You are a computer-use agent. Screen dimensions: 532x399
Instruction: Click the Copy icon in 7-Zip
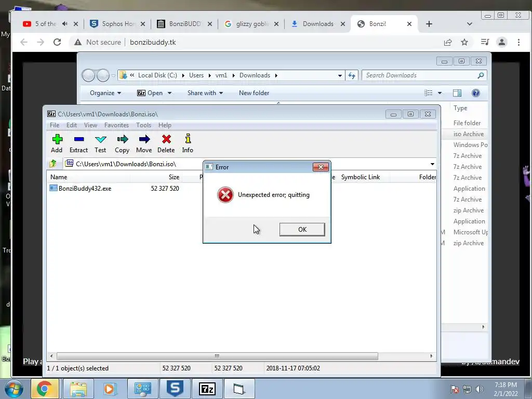coord(122,143)
